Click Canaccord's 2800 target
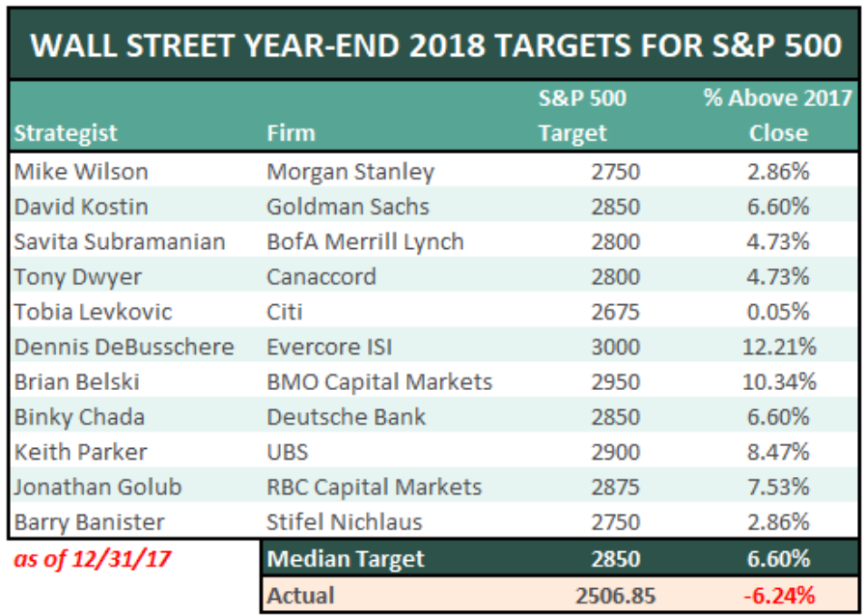 tap(616, 277)
